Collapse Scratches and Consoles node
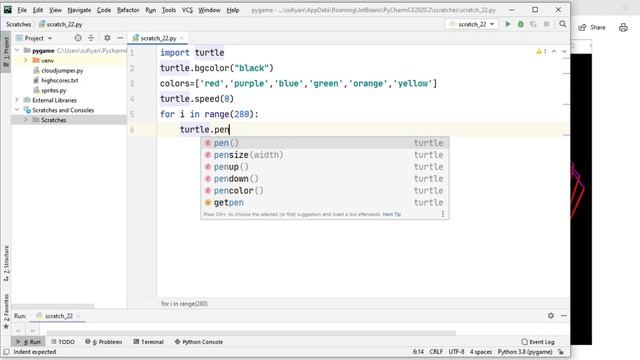The height and width of the screenshot is (360, 640). tap(17, 110)
